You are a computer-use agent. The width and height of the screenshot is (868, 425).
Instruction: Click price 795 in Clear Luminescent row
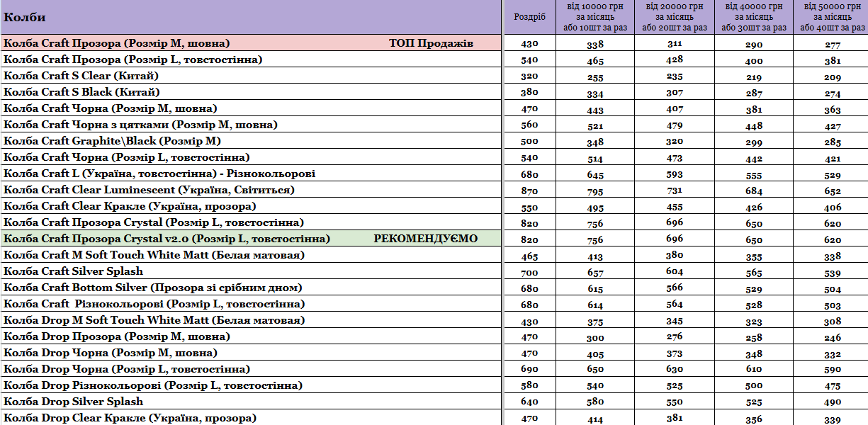(595, 191)
